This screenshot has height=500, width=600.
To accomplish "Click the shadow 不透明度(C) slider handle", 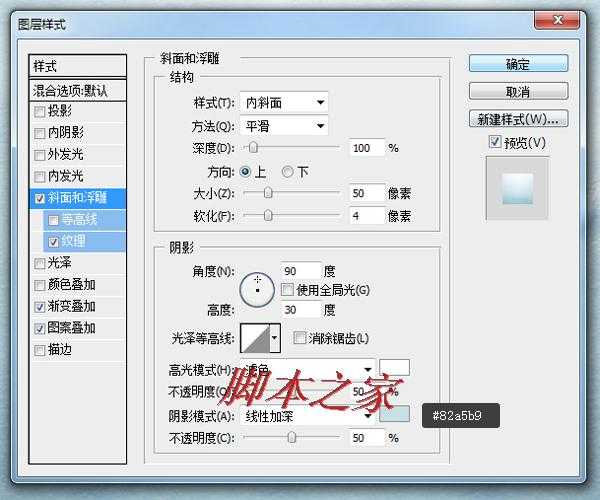I will click(292, 437).
